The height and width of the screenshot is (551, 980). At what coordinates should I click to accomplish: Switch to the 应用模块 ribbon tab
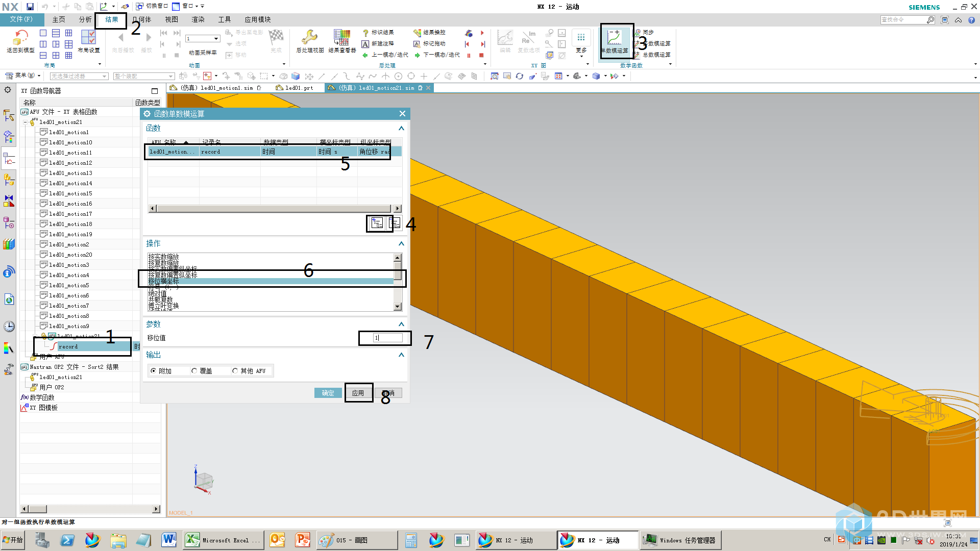(258, 19)
